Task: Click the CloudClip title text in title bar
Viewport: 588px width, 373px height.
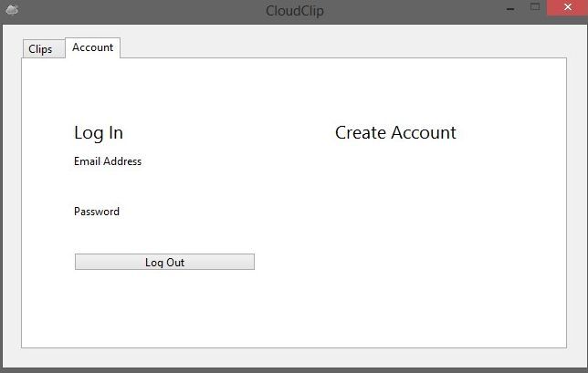Action: [295, 10]
